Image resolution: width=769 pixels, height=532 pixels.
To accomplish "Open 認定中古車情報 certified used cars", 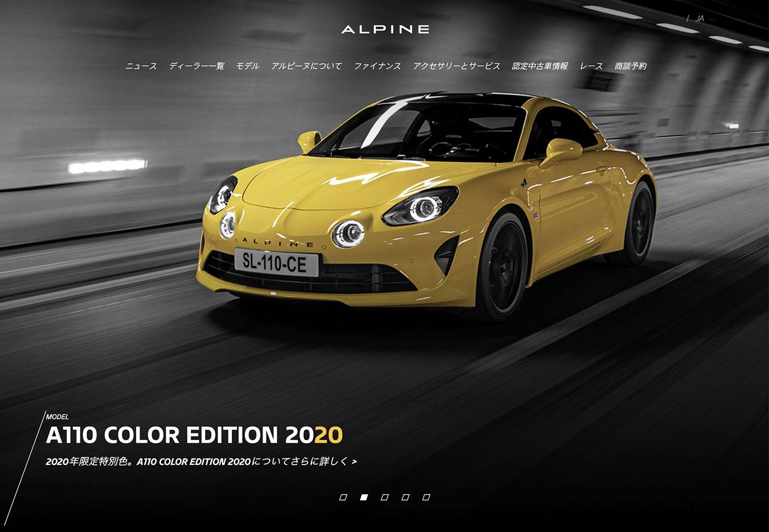I will click(x=540, y=66).
